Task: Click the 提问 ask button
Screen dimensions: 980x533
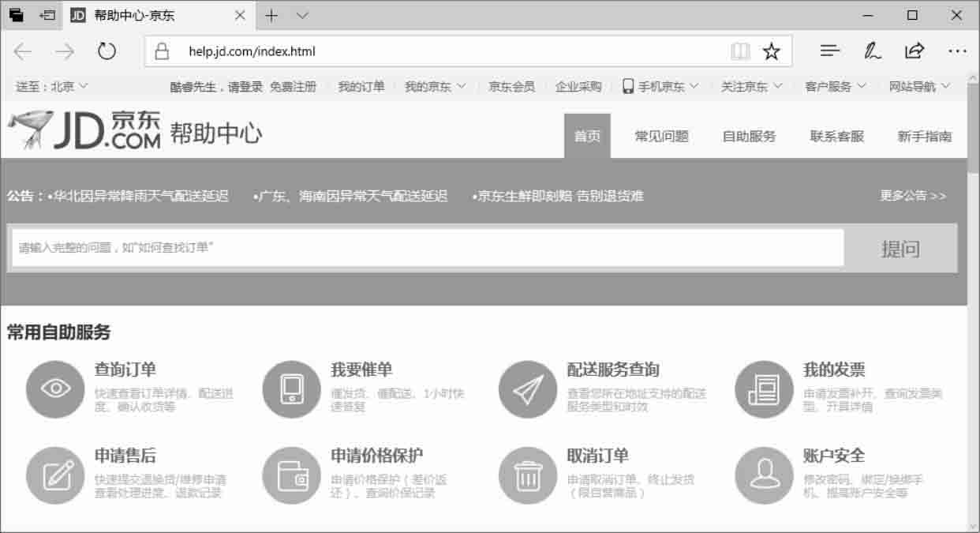Action: coord(900,249)
